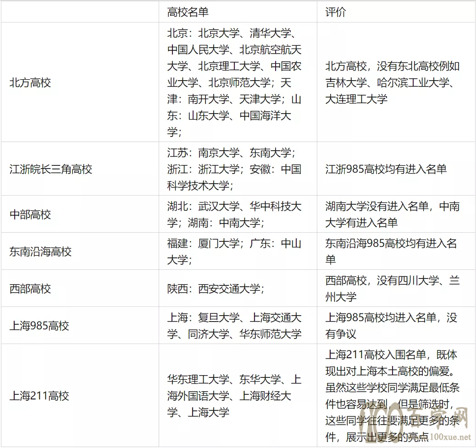
Task: Select the 上海211高校 row label
Action: 39,396
